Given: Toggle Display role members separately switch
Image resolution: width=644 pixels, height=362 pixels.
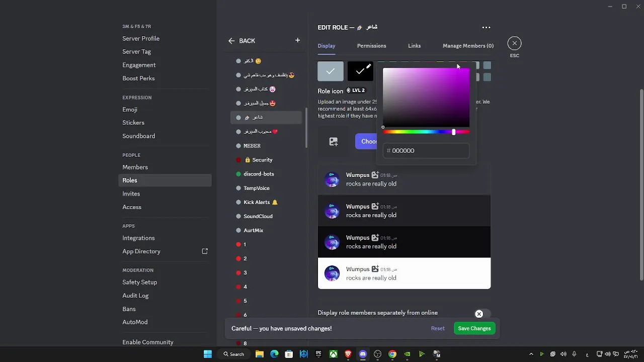Looking at the screenshot, I should 482,314.
